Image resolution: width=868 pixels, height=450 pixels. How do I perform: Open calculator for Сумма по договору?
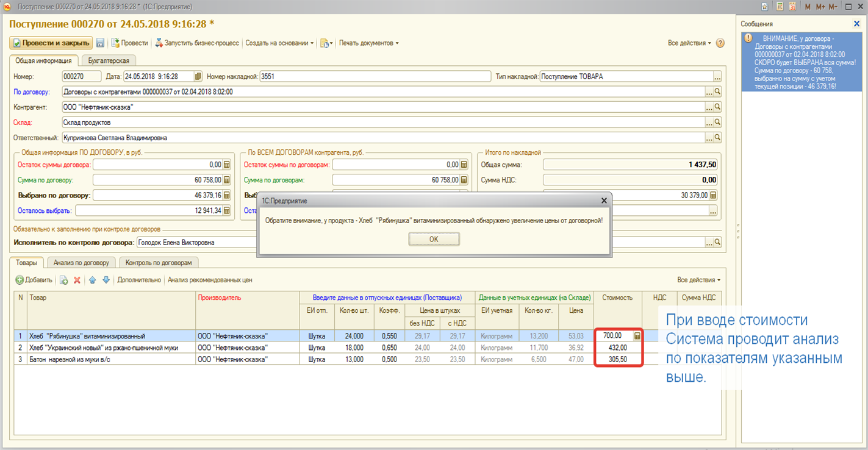click(x=226, y=180)
